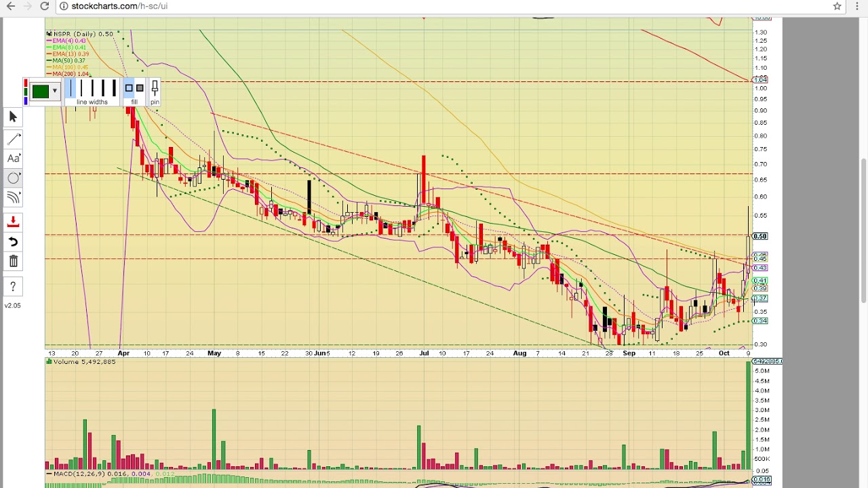
Task: Click the EMA(8) 0.41 legend entry
Action: pos(66,47)
